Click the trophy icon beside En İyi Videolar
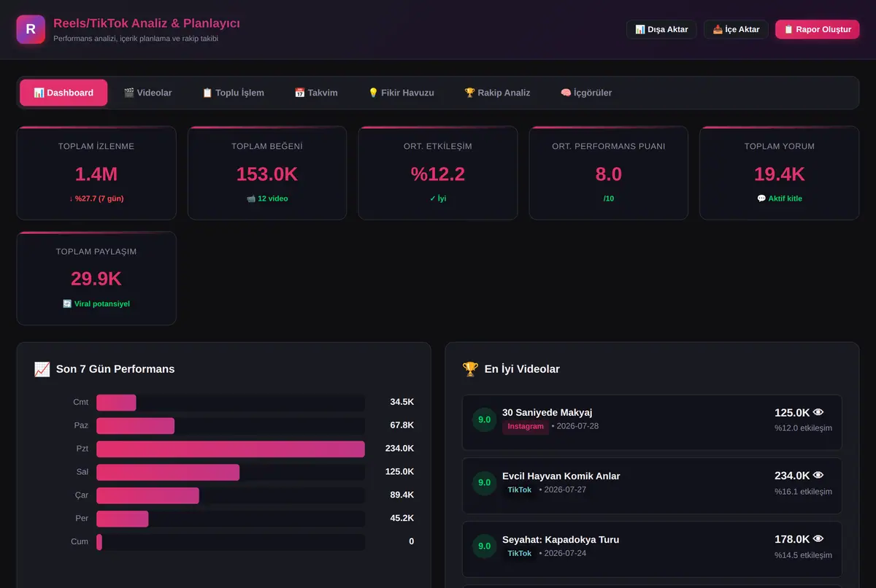Screen dimensions: 876x588 click(470, 369)
